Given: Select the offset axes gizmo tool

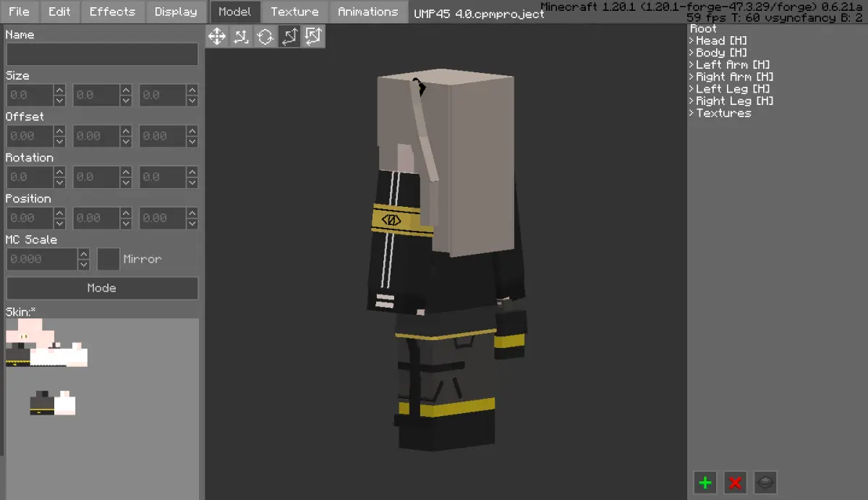Looking at the screenshot, I should [x=241, y=36].
